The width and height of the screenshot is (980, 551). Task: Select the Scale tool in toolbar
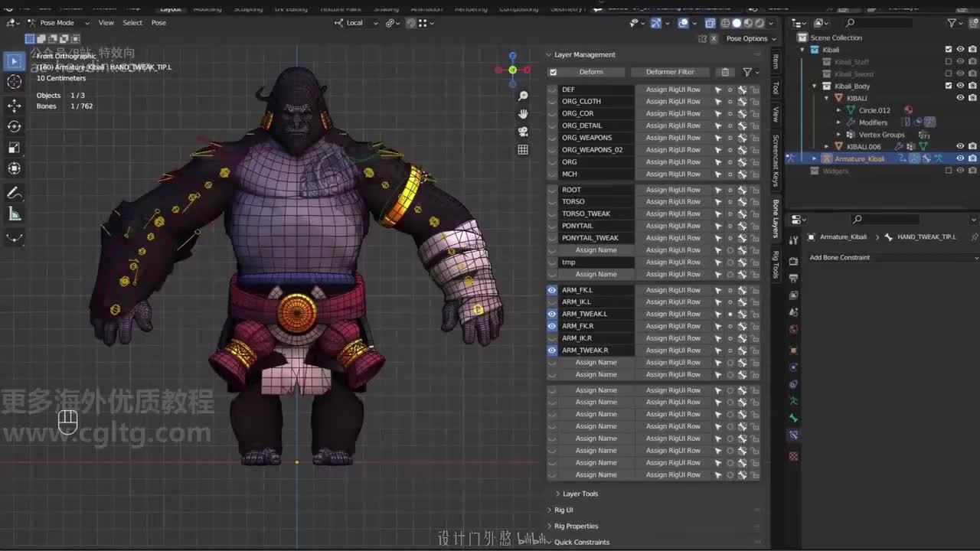pyautogui.click(x=15, y=148)
